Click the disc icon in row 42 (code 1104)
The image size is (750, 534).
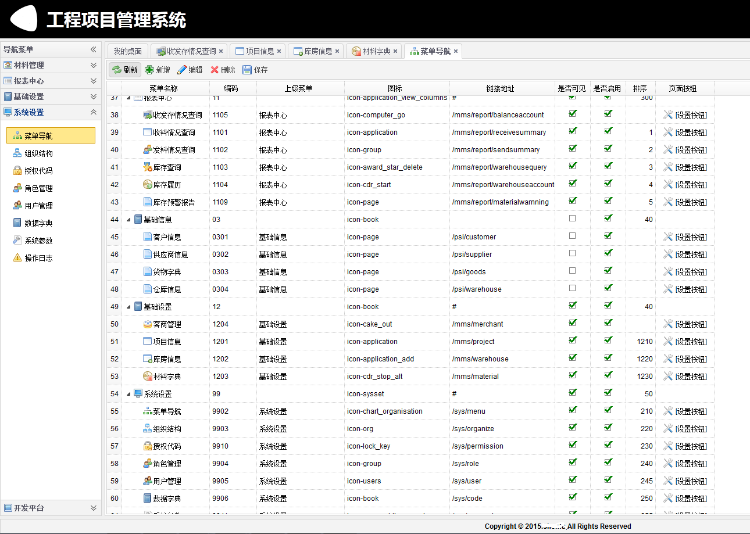148,184
